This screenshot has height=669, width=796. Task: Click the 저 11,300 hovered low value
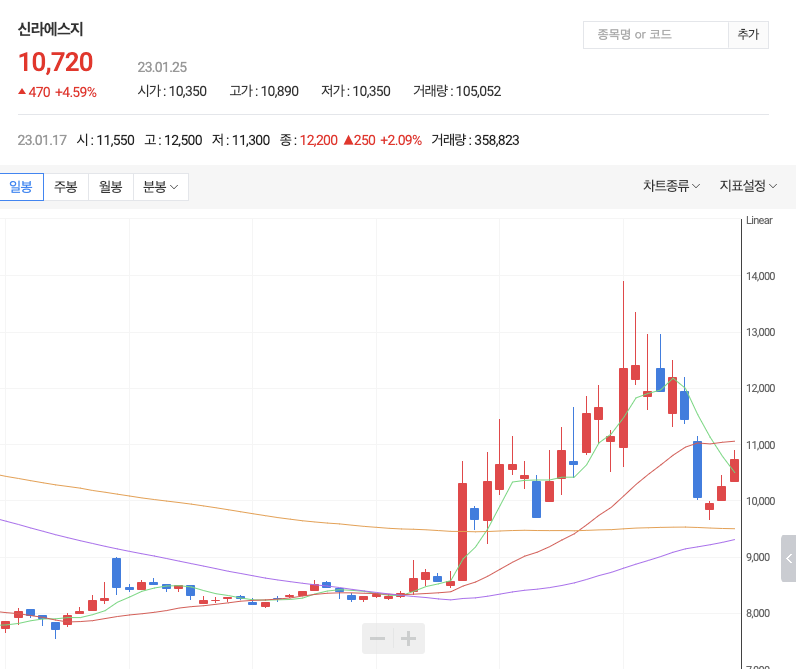coord(241,140)
